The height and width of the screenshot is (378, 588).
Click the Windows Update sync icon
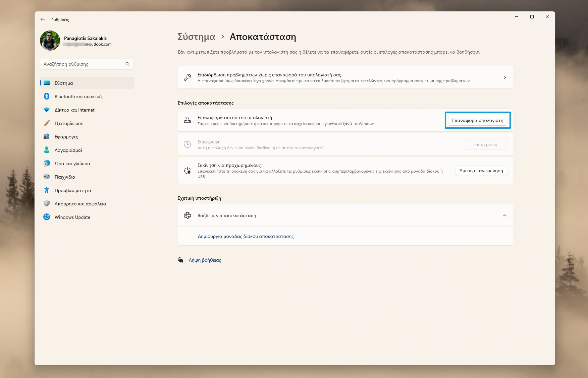pos(47,217)
